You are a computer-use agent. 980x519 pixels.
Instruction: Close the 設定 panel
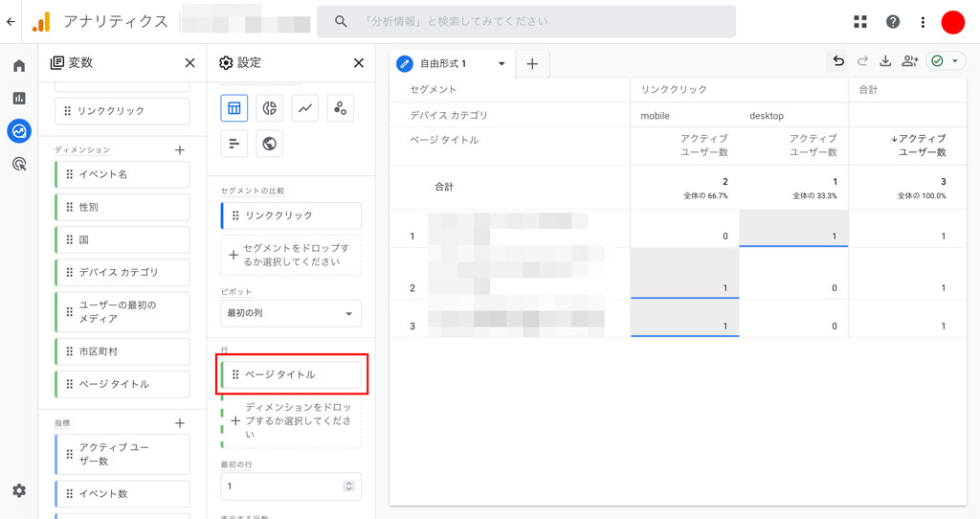pyautogui.click(x=359, y=62)
